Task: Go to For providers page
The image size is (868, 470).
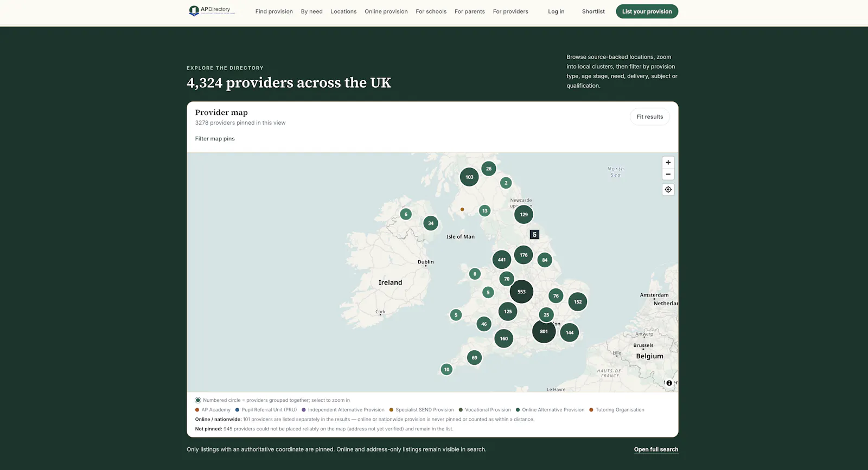Action: [x=510, y=11]
